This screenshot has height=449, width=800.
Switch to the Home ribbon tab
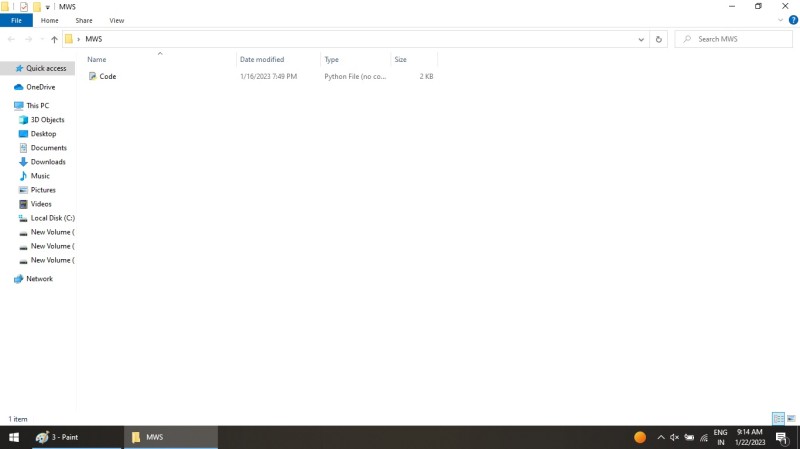coord(49,20)
